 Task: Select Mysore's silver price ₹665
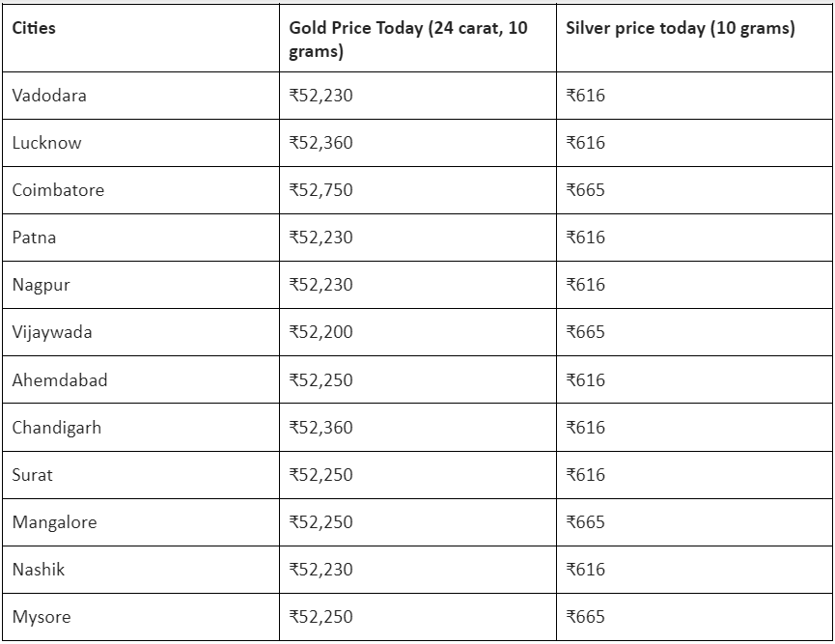(585, 616)
